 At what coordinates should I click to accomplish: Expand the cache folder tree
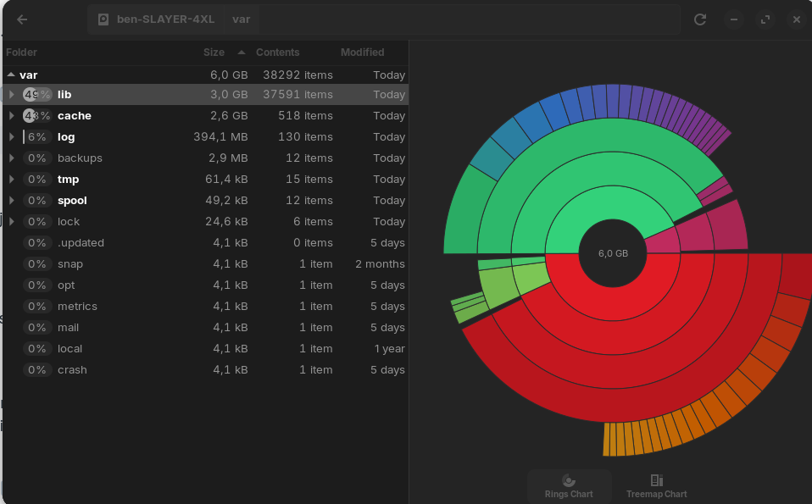12,115
